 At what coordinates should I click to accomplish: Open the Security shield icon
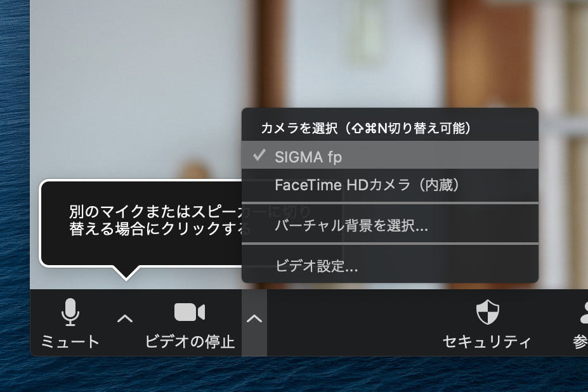[488, 311]
